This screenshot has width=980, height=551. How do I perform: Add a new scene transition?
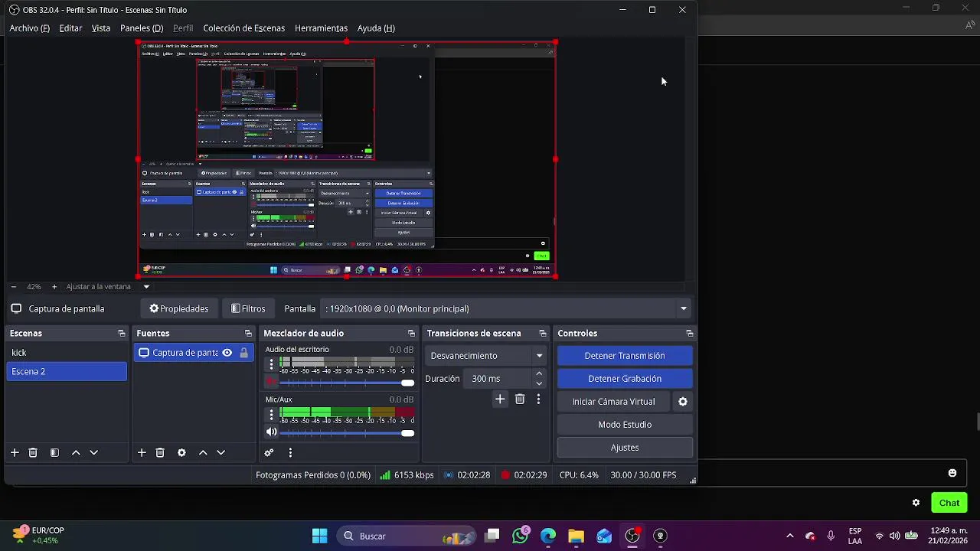click(x=500, y=399)
